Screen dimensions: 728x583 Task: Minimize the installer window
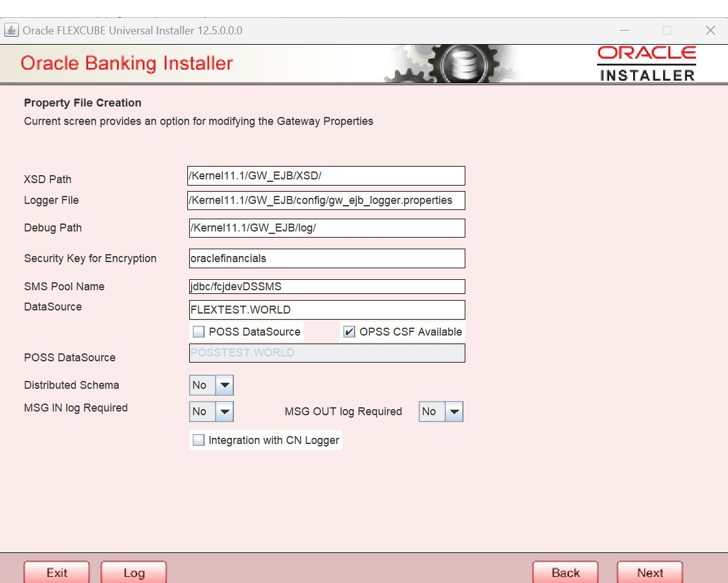(x=625, y=30)
